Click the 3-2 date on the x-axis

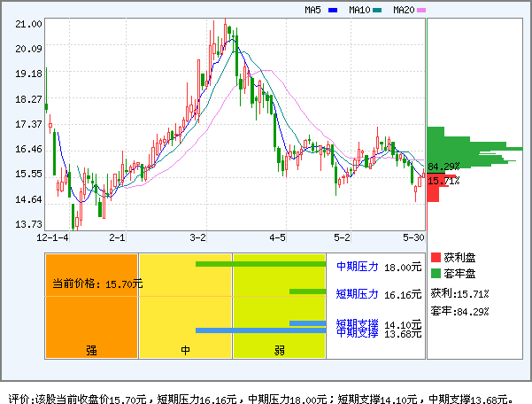pyautogui.click(x=198, y=237)
